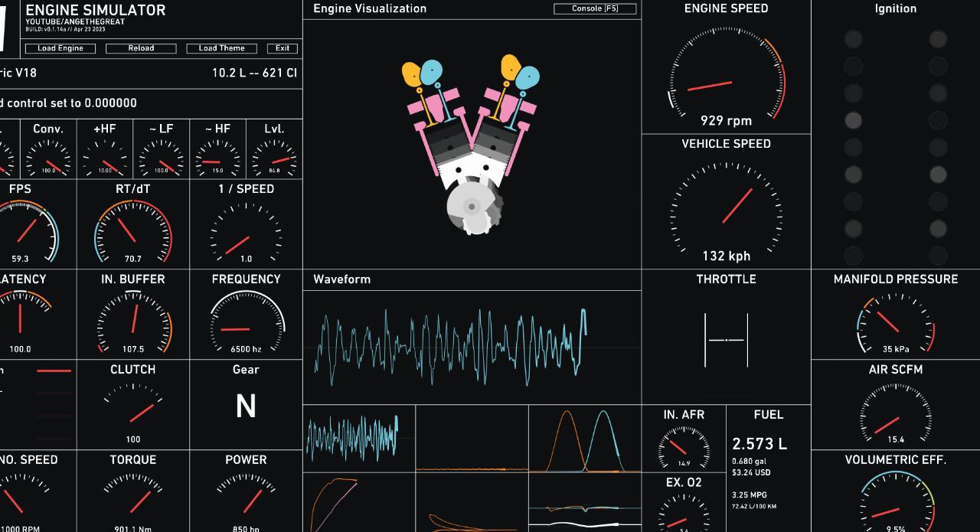Click the Throttle position indicator
This screenshot has height=532, width=980.
(726, 339)
